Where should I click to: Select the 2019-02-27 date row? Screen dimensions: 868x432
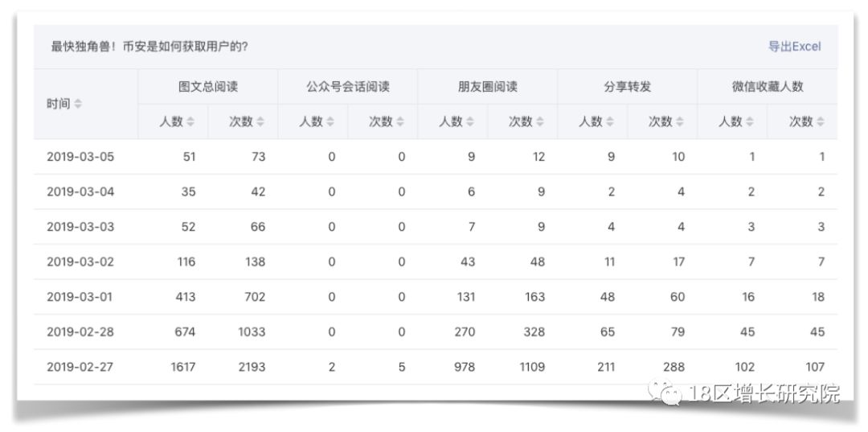435,367
